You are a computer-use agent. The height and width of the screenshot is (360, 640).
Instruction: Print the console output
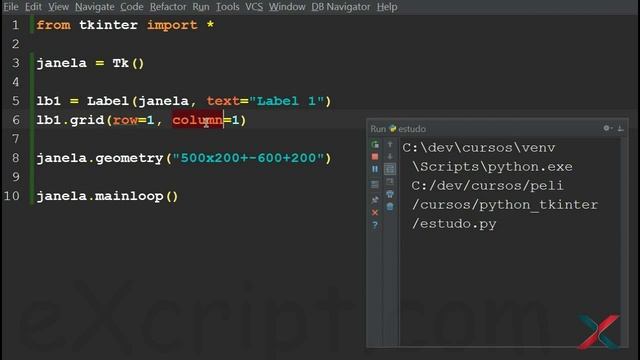pos(390,194)
